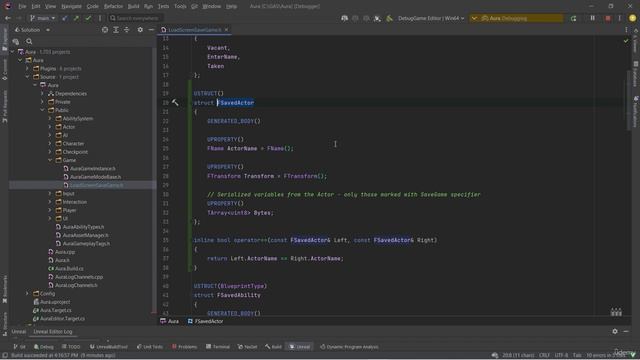Click the magnifier search icon in Solution panel

(x=29, y=41)
